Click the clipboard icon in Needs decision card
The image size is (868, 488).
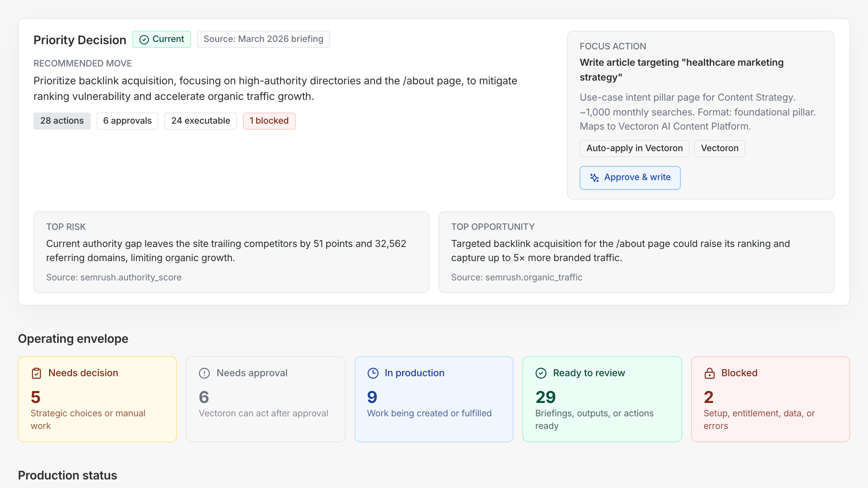coord(36,373)
